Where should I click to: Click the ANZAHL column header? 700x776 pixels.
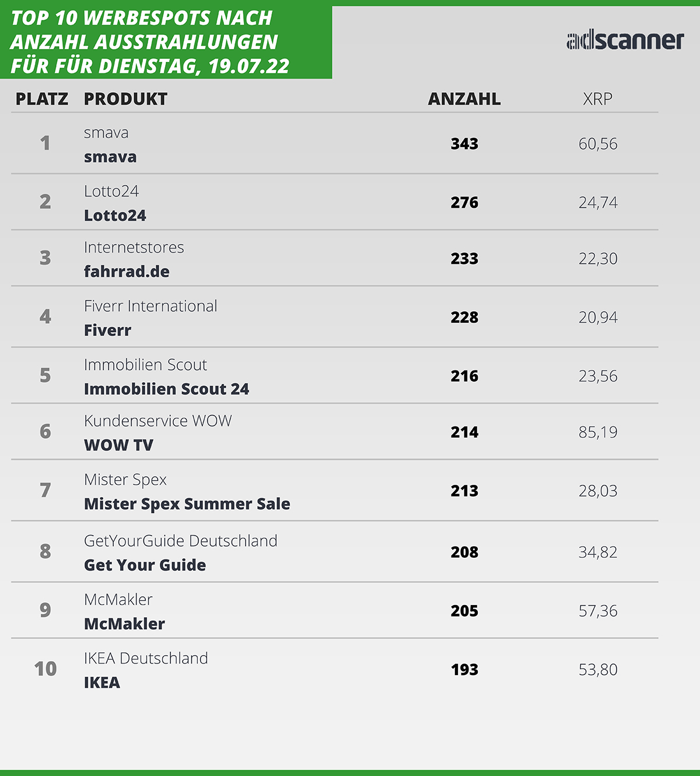click(464, 99)
